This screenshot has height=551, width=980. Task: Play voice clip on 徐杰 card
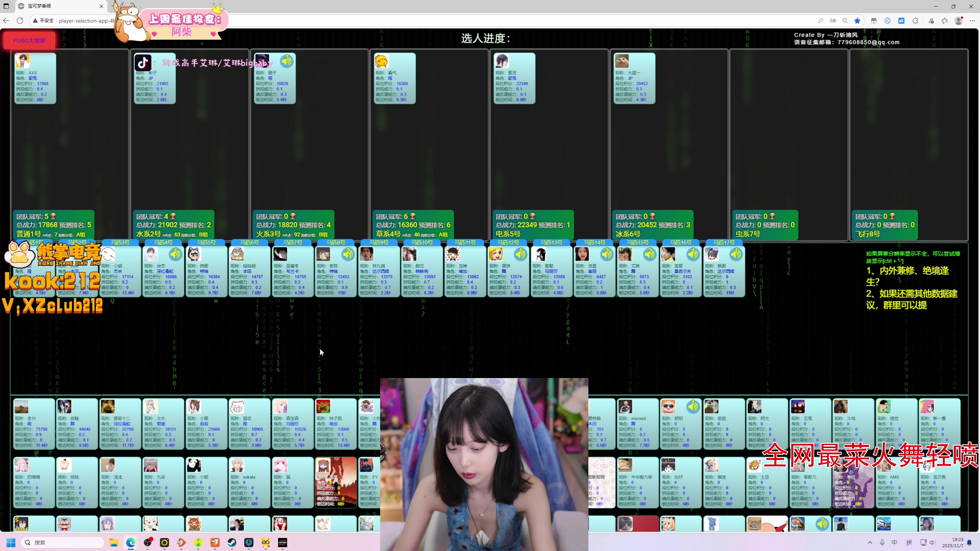tap(175, 254)
